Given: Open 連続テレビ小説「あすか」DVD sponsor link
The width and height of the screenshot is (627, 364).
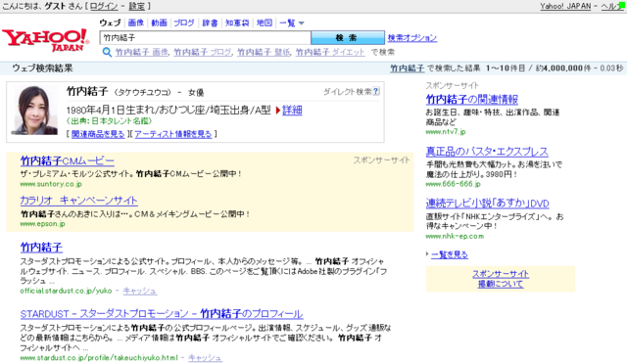Looking at the screenshot, I should click(487, 204).
